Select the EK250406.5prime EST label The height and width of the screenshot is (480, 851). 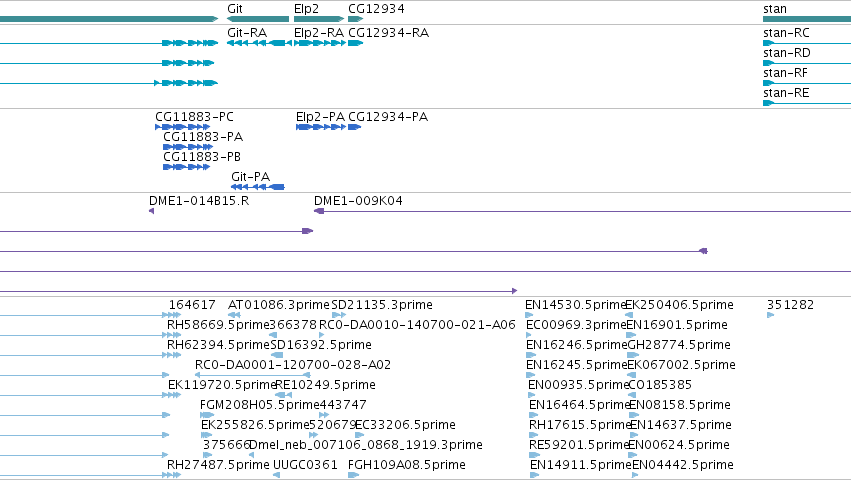pos(679,305)
